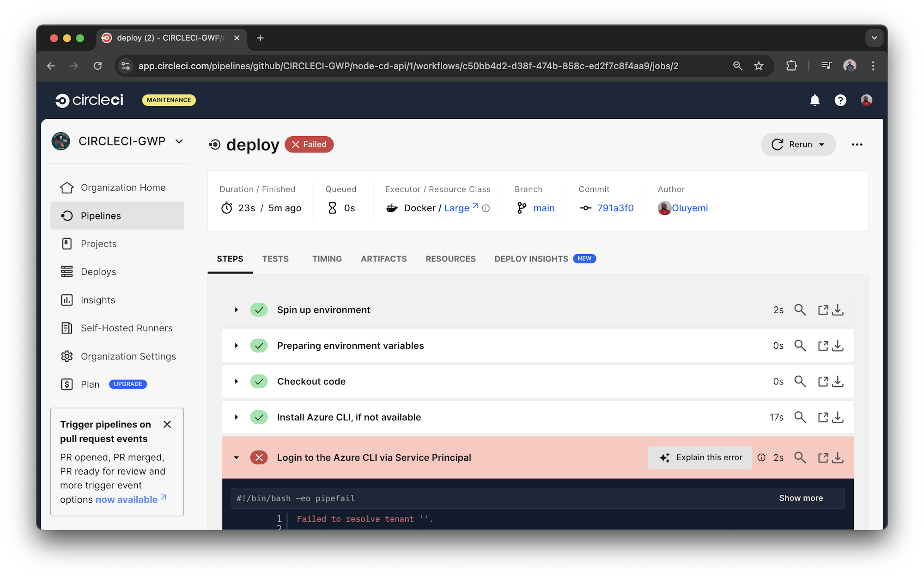
Task: Open the more actions ellipsis menu
Action: pos(857,145)
